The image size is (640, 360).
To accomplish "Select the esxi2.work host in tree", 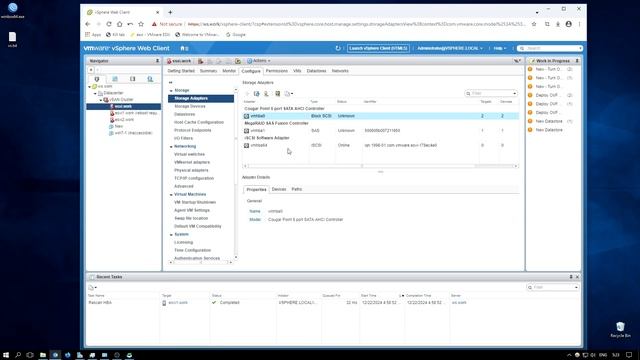I will (x=124, y=120).
